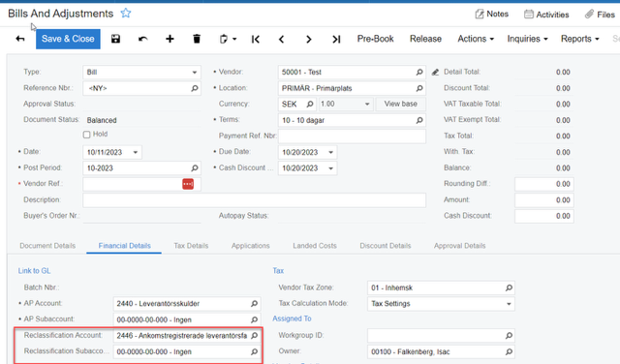The width and height of the screenshot is (620, 364).
Task: Click the save disk icon
Action: click(x=115, y=39)
